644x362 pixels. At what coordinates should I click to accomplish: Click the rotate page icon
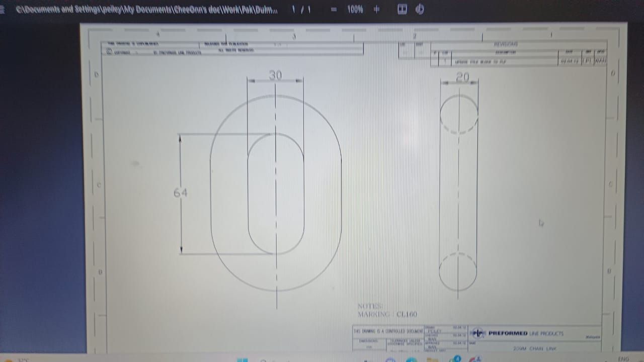pos(420,10)
